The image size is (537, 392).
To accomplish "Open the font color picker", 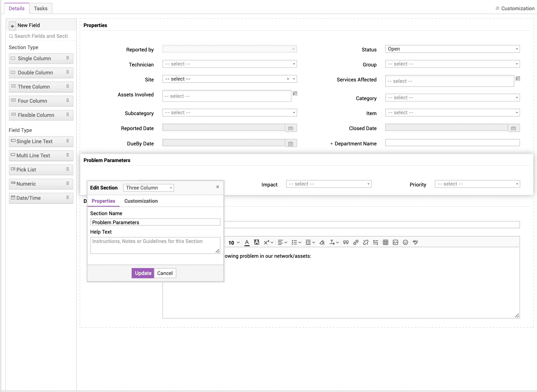I will click(x=247, y=242).
